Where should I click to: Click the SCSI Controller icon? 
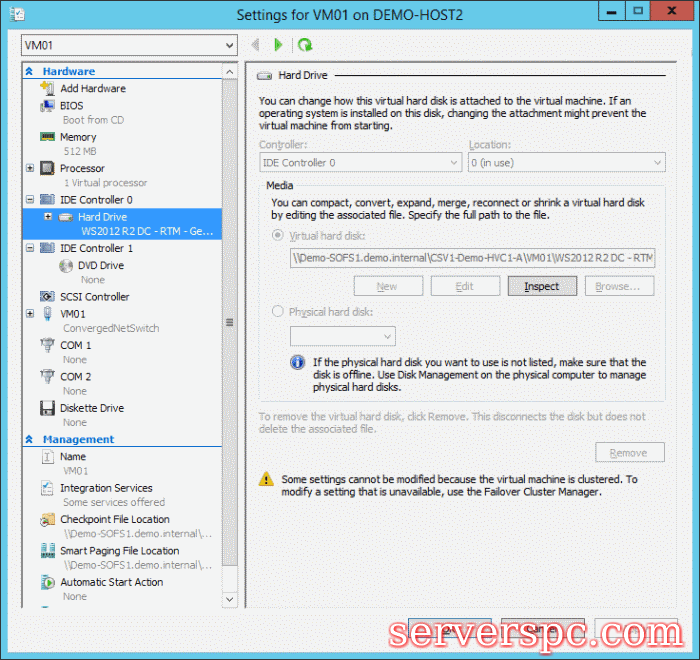click(47, 297)
